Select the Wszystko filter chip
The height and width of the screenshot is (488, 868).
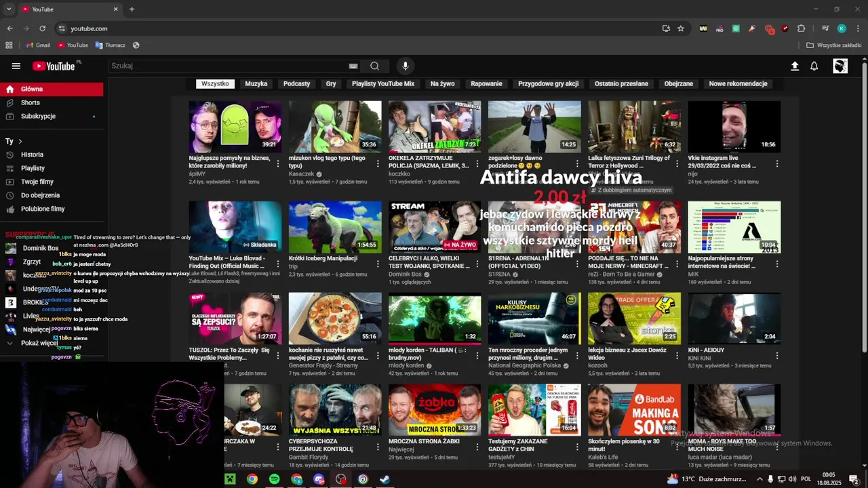pos(215,83)
